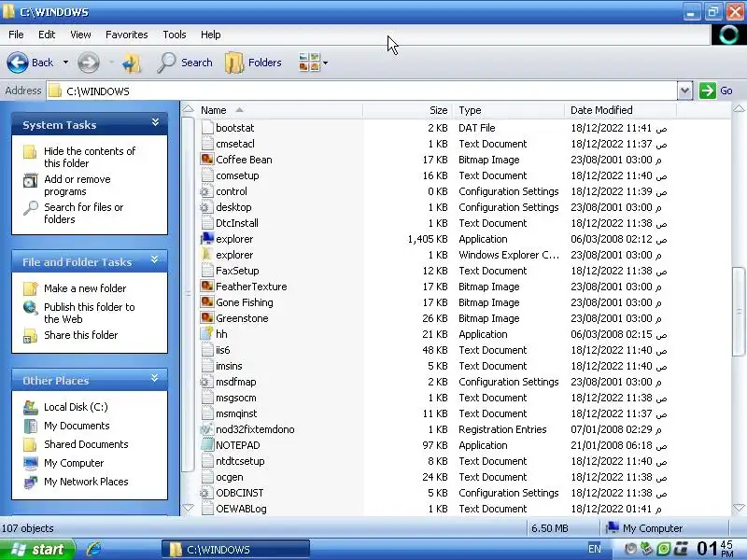Select the Gone Fishing bitmap icon

[207, 302]
